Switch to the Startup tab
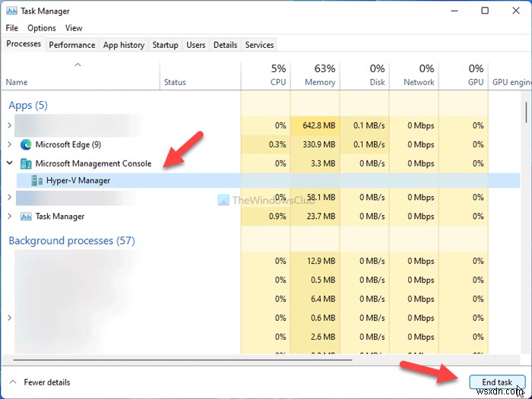This screenshot has width=532, height=399. tap(165, 45)
